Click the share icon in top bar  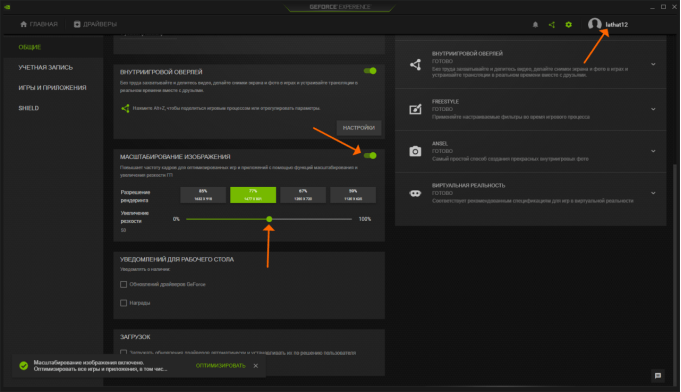point(552,25)
